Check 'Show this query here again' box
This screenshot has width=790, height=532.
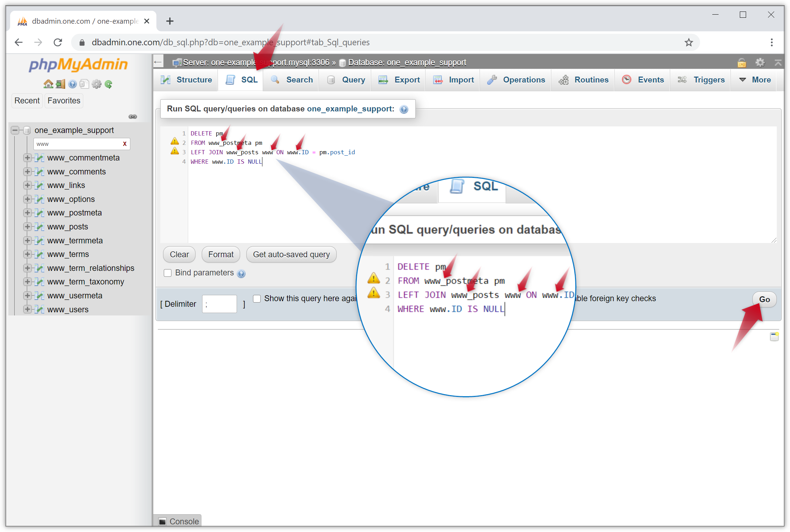tap(257, 299)
